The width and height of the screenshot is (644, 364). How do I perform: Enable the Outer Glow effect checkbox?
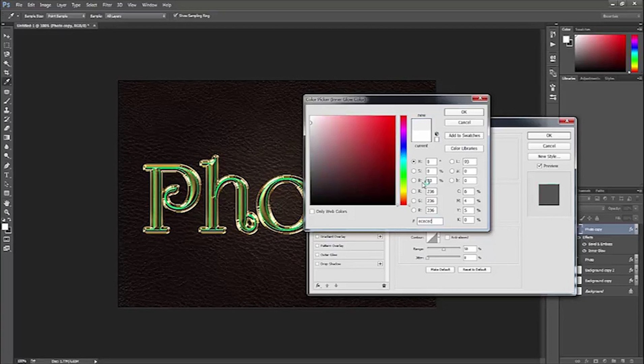click(x=317, y=255)
